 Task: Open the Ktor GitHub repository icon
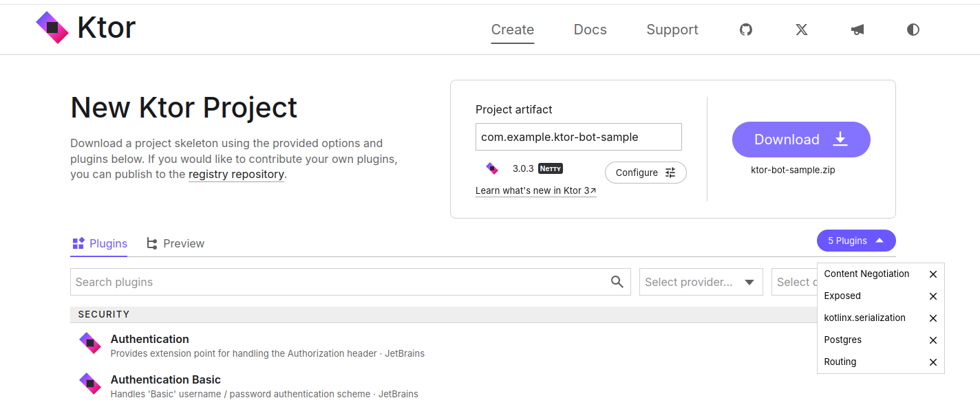[x=746, y=30]
